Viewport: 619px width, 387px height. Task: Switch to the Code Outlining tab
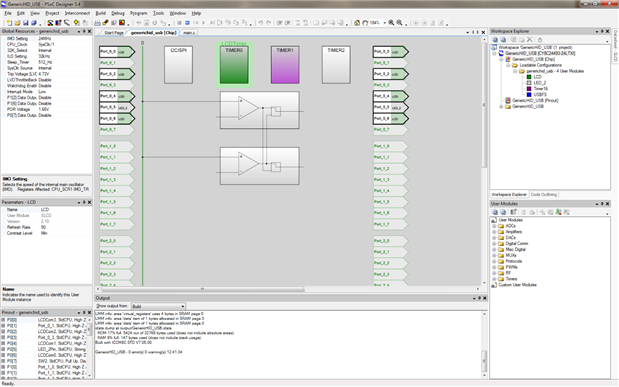tap(544, 195)
